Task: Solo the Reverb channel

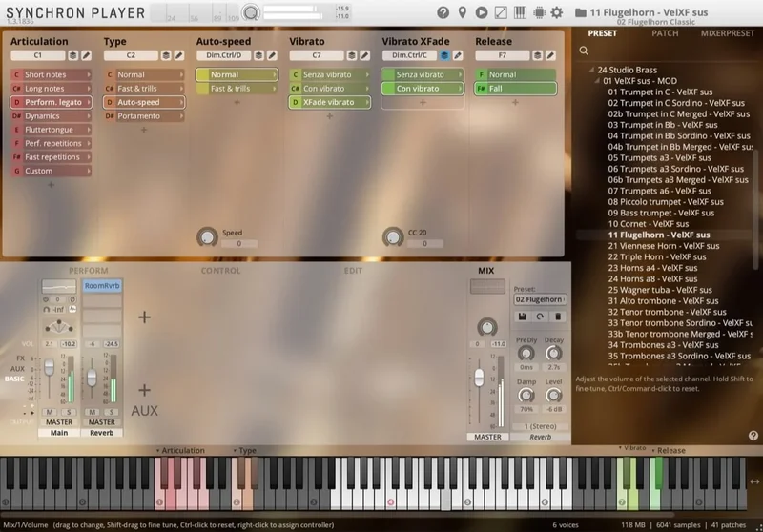Action: 111,412
